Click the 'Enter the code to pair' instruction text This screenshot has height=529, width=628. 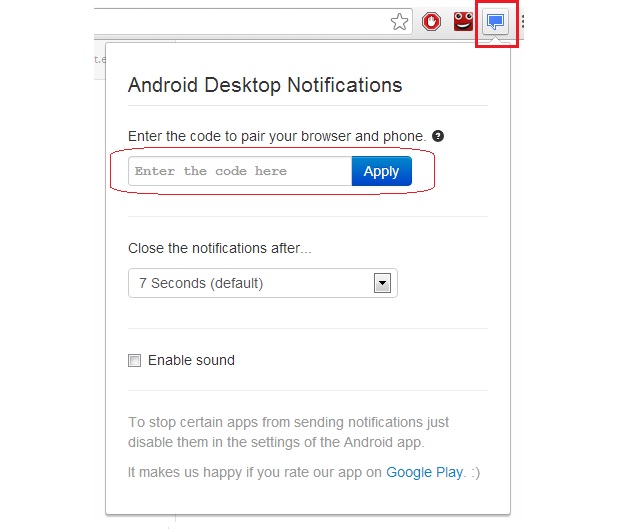[x=277, y=136]
